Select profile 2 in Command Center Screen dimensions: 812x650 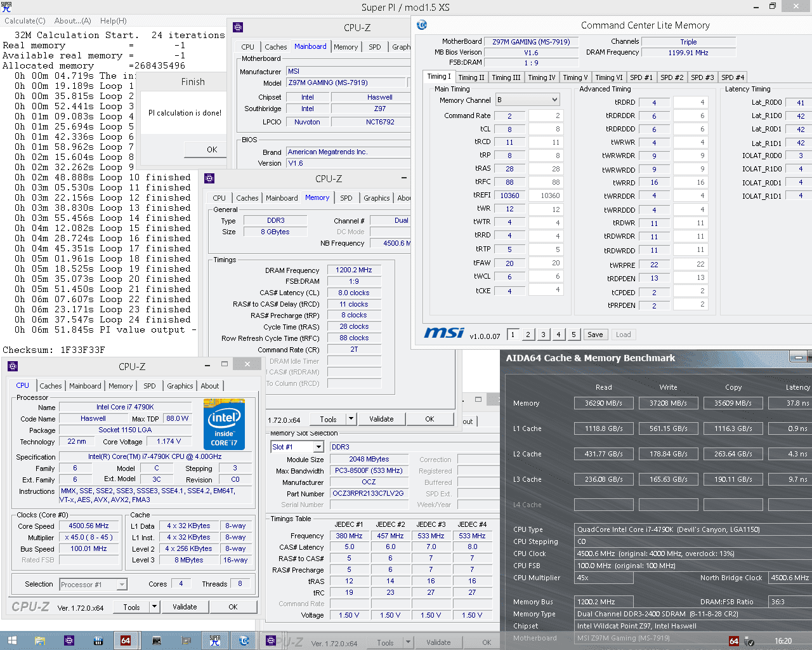pyautogui.click(x=528, y=335)
